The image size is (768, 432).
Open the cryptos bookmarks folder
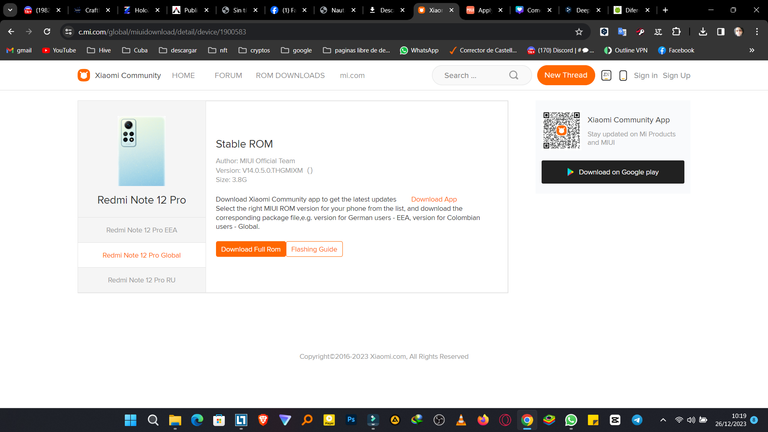254,50
